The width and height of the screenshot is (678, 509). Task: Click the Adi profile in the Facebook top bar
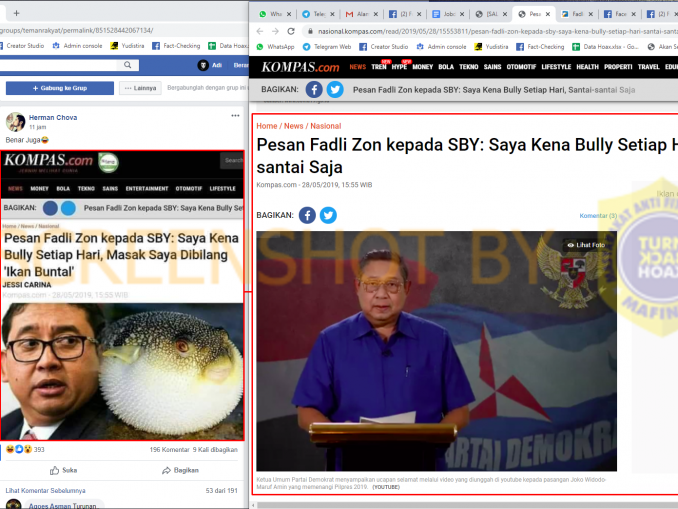click(x=210, y=65)
